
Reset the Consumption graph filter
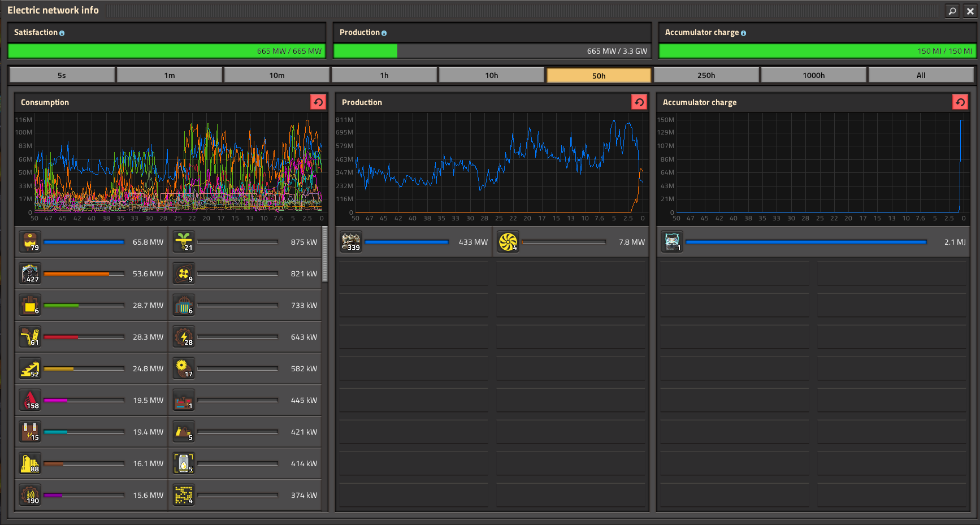point(318,102)
